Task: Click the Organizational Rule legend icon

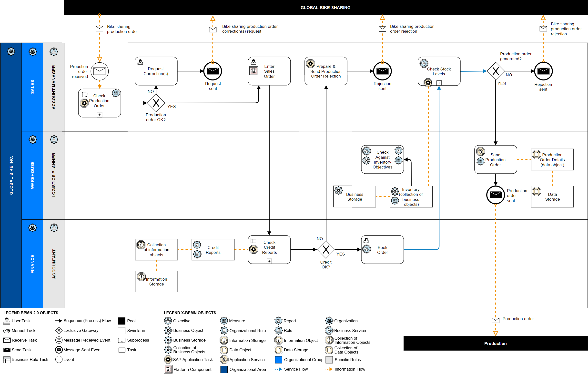Action: pyautogui.click(x=224, y=331)
